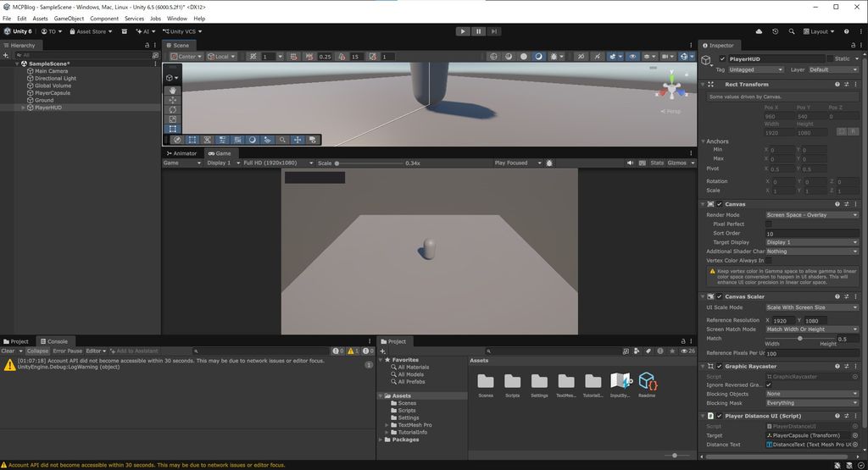The width and height of the screenshot is (868, 470).
Task: Expand TextMesh Pro folder in Project tree
Action: 387,425
